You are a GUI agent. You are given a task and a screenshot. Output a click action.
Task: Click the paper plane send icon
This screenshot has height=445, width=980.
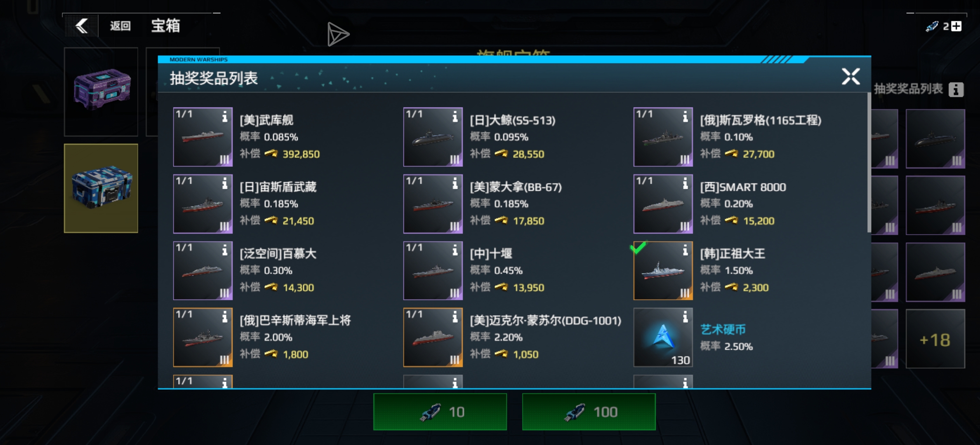pyautogui.click(x=338, y=34)
